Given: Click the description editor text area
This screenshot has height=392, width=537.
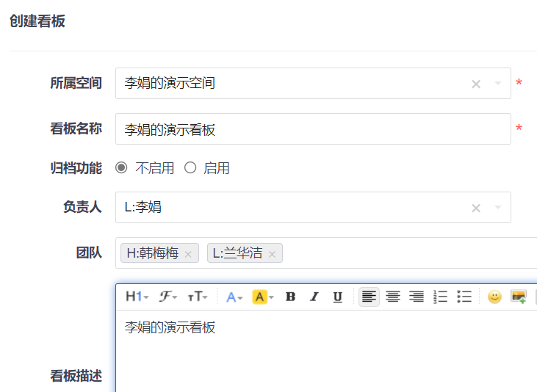Looking at the screenshot, I should [x=327, y=351].
